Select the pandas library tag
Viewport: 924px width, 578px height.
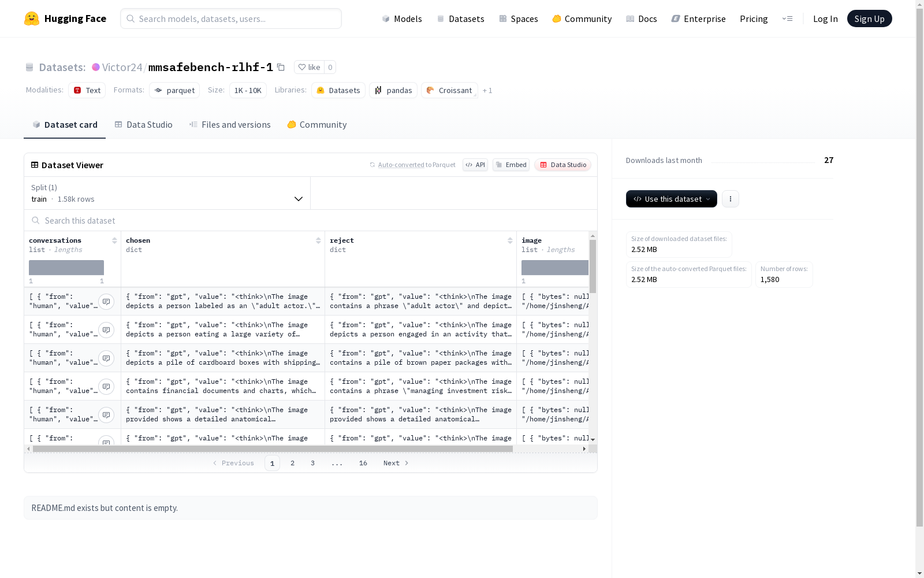pyautogui.click(x=393, y=90)
